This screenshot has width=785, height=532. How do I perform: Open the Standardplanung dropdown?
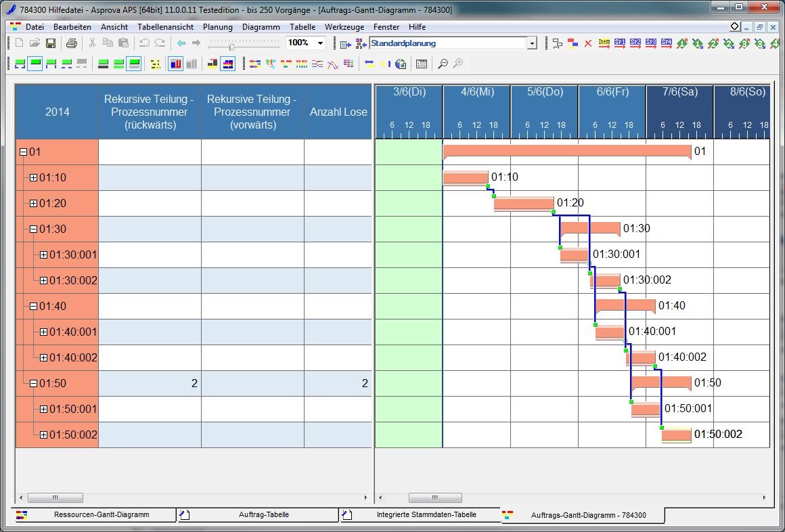(531, 43)
